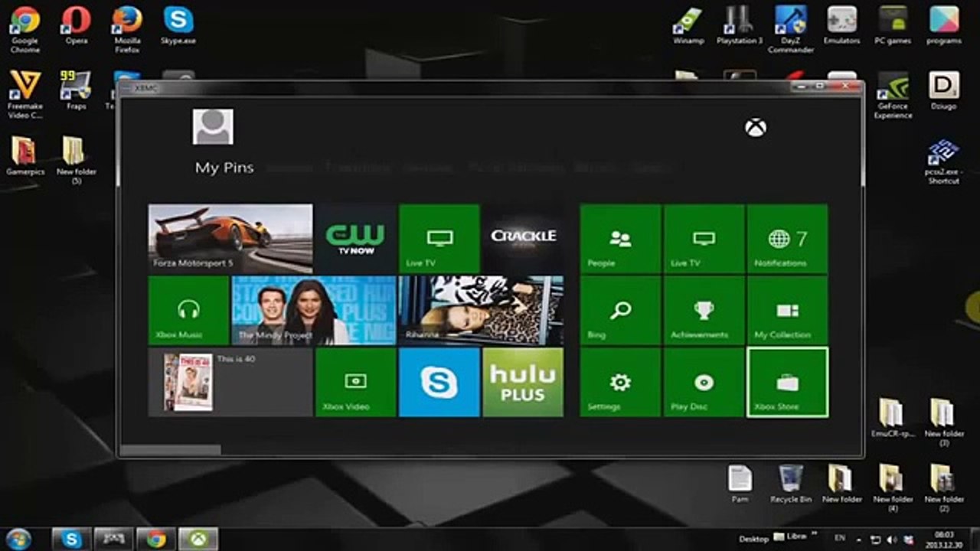Select the programs desktop icon
Viewport: 980px width, 551px height.
point(944,24)
